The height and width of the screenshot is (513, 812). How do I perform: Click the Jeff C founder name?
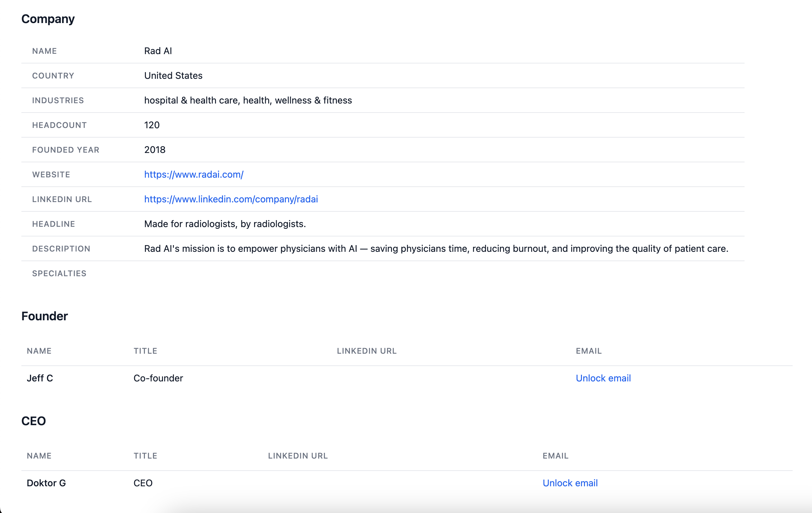point(40,378)
